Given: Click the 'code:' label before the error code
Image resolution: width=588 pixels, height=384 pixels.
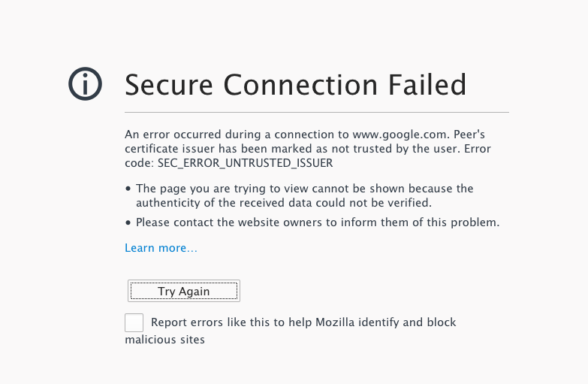Looking at the screenshot, I should point(140,163).
